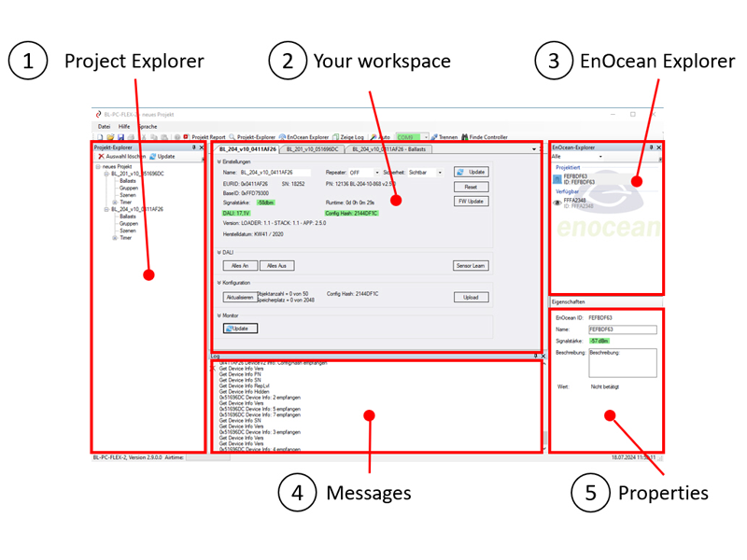This screenshot has width=747, height=560.
Task: Toggle the pin on the Log panel
Action: point(535,356)
